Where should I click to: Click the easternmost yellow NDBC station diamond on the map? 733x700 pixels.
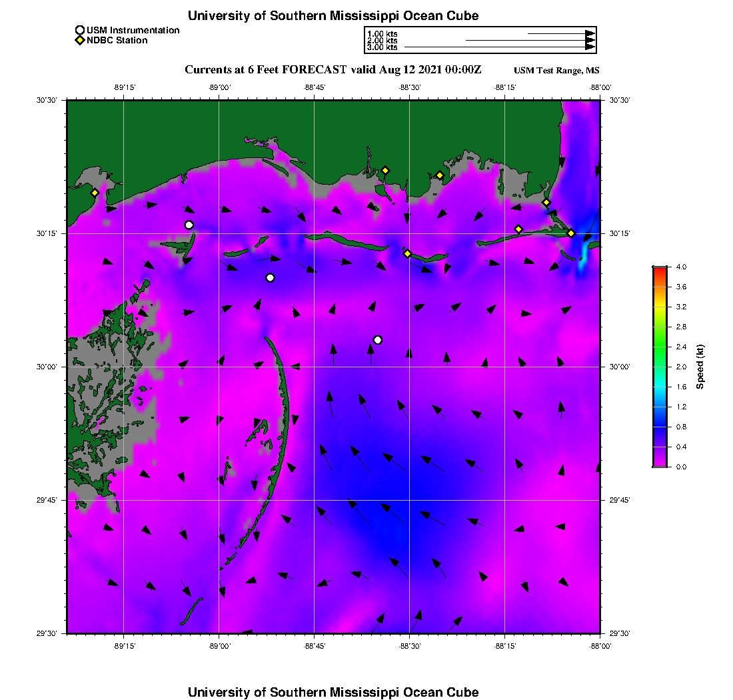[x=571, y=233]
